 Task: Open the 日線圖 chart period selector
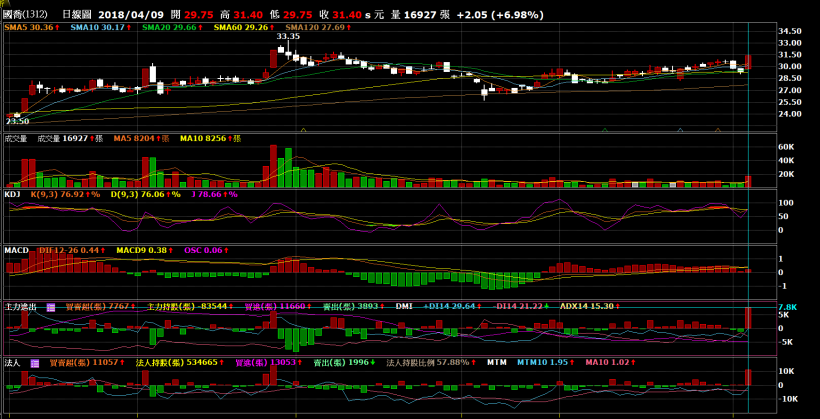77,15
